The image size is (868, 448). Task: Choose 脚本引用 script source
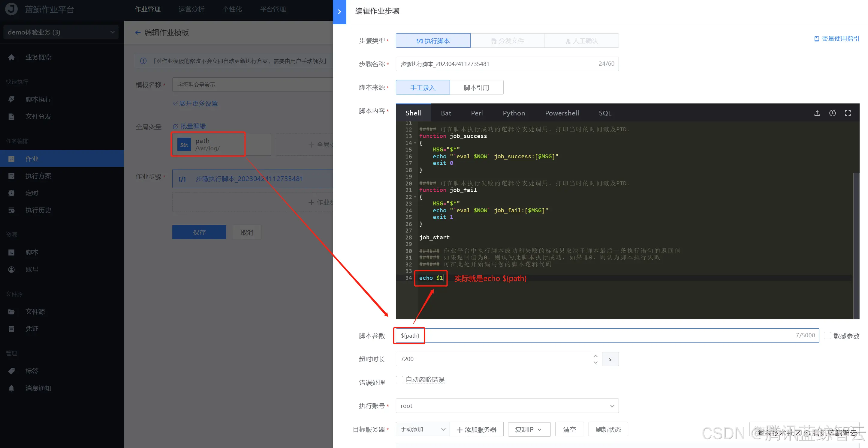point(476,88)
